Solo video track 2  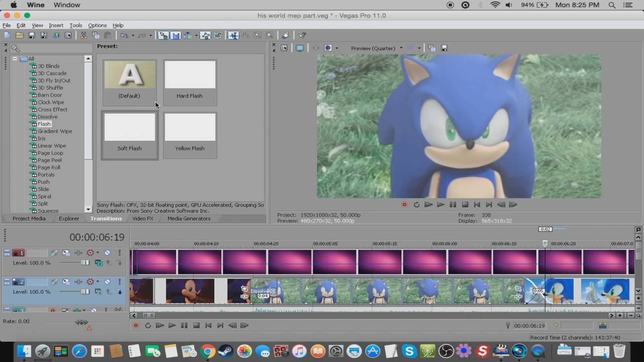coord(119,282)
